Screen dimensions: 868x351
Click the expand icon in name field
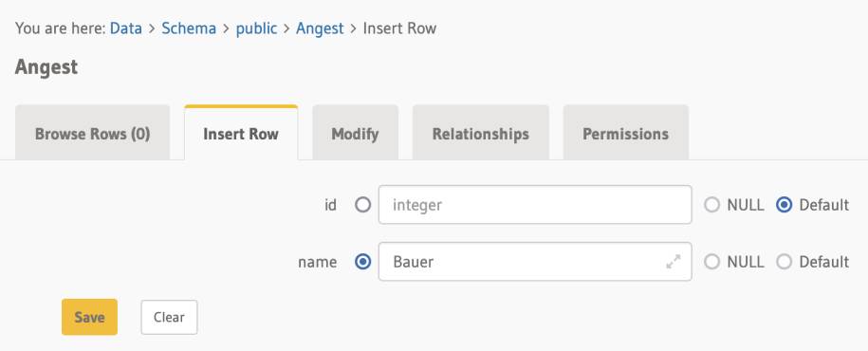point(674,261)
